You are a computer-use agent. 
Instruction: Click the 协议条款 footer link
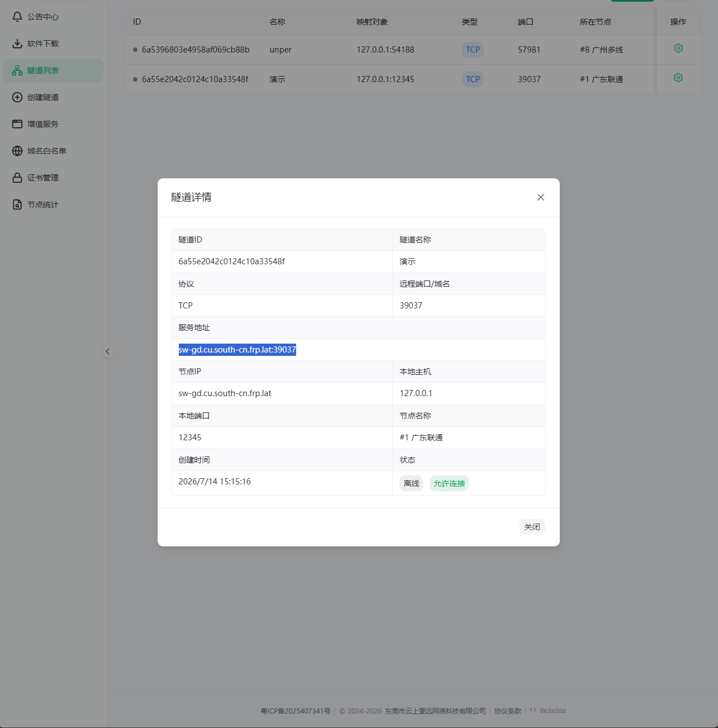(507, 711)
